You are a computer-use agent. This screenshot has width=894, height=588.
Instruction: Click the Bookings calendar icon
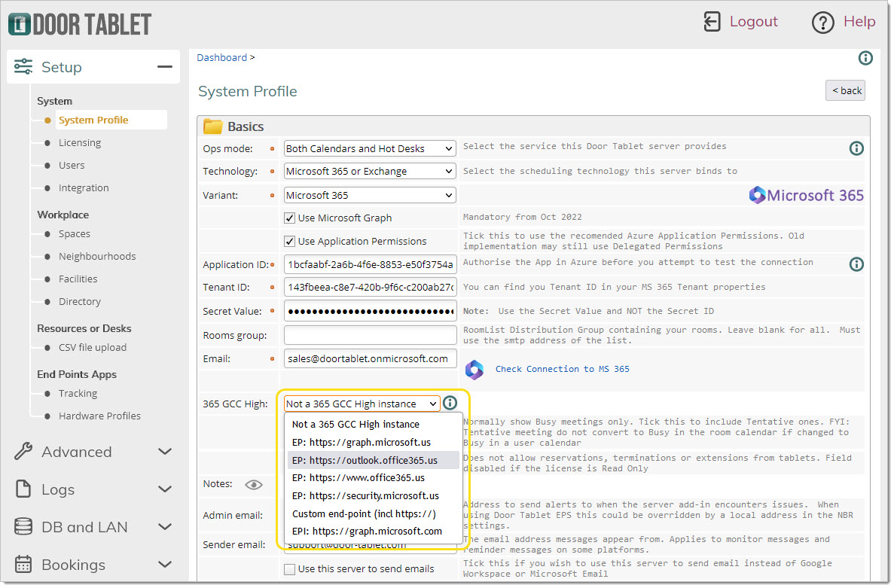[x=23, y=564]
